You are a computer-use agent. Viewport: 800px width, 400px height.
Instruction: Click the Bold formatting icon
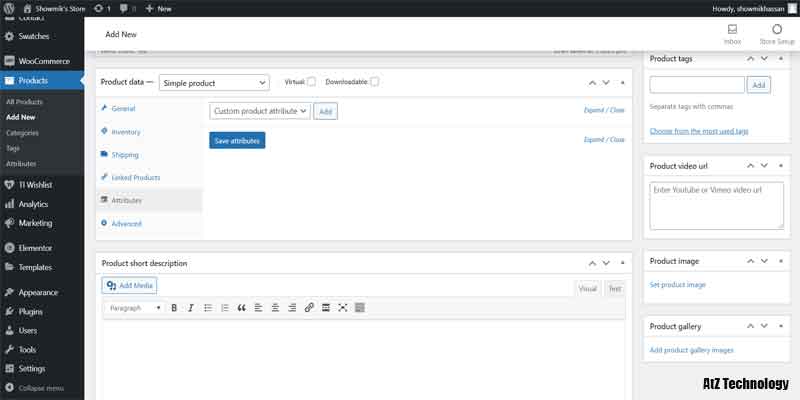coord(174,308)
